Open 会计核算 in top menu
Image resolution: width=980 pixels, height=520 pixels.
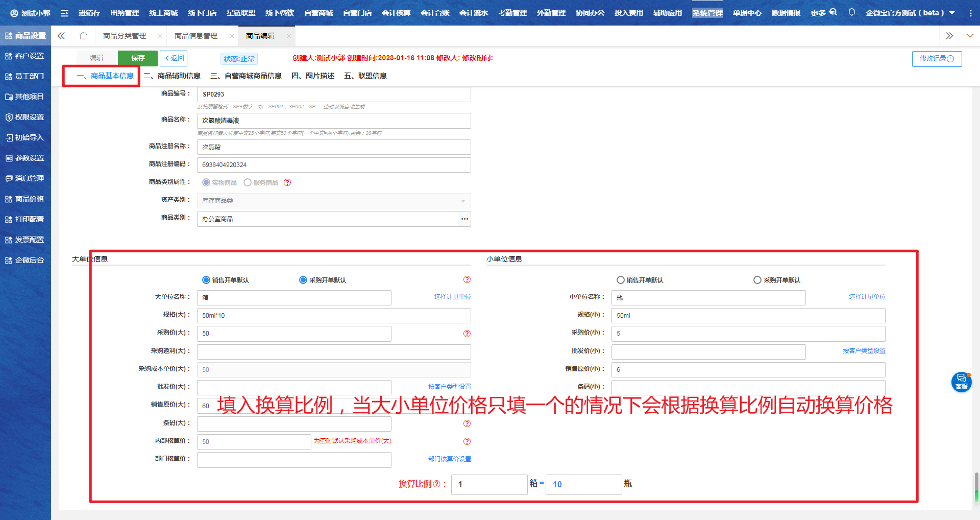pos(396,13)
